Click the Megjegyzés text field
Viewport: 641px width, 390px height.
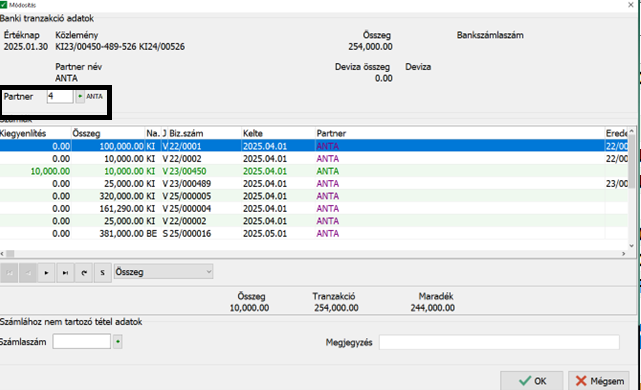(x=499, y=342)
